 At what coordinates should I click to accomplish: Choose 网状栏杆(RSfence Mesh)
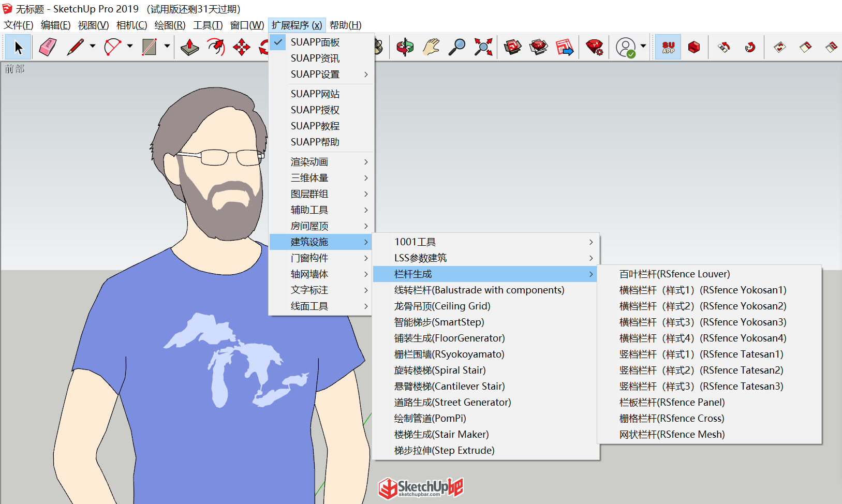(x=710, y=434)
